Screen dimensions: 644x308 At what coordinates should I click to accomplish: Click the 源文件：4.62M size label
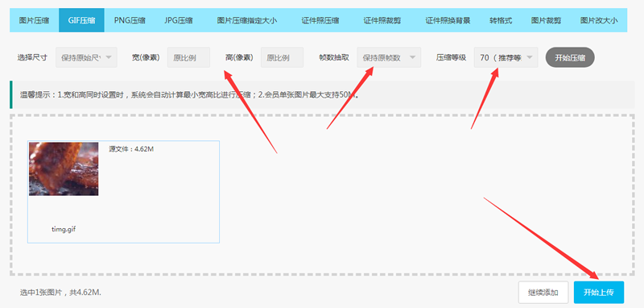point(131,149)
